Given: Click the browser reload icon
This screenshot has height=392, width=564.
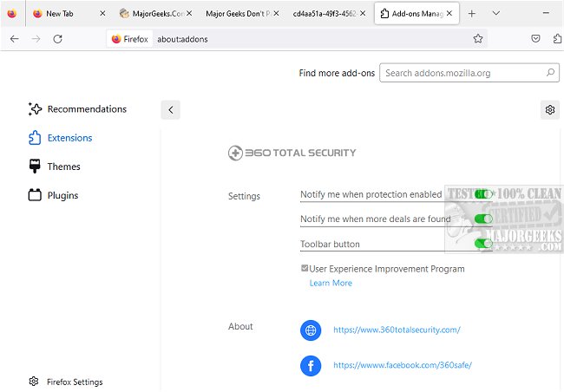Looking at the screenshot, I should 57,39.
